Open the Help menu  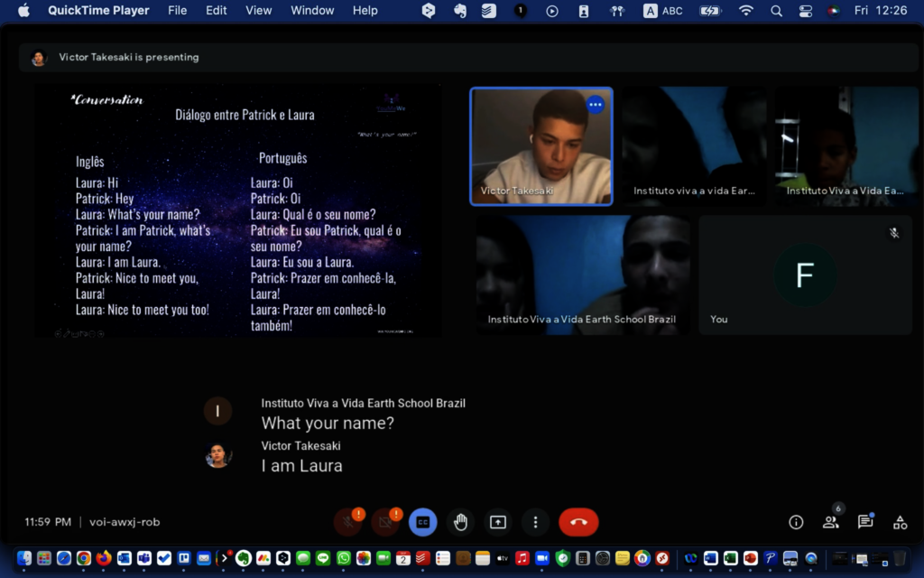pyautogui.click(x=365, y=11)
